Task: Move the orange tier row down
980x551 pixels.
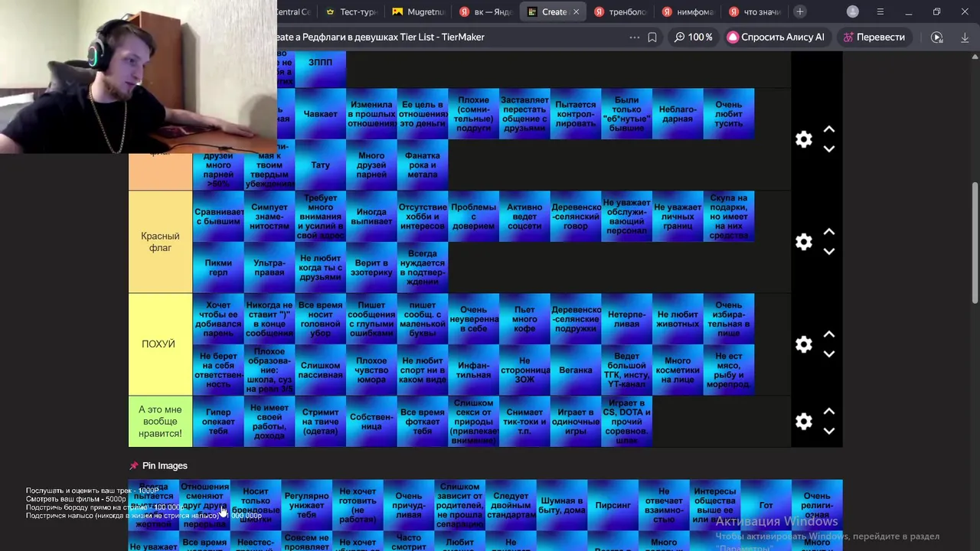Action: [829, 149]
